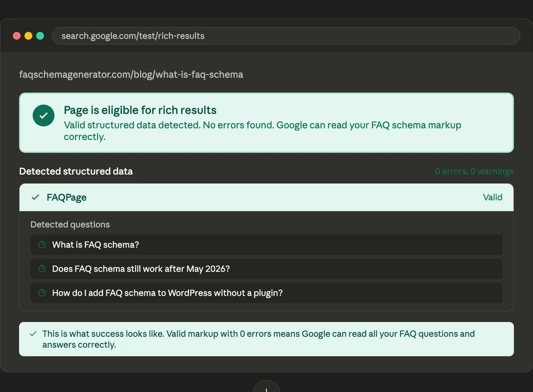Click 'Page is eligible for rich results' heading

[x=140, y=110]
